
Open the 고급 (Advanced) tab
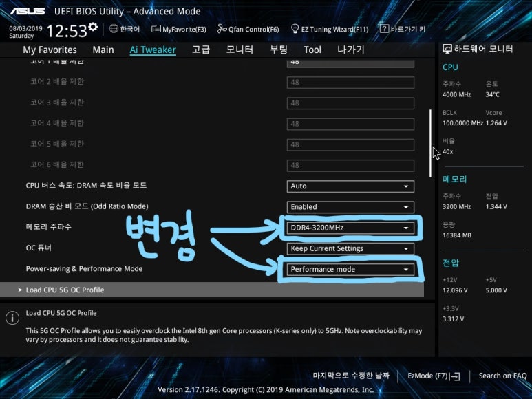201,50
